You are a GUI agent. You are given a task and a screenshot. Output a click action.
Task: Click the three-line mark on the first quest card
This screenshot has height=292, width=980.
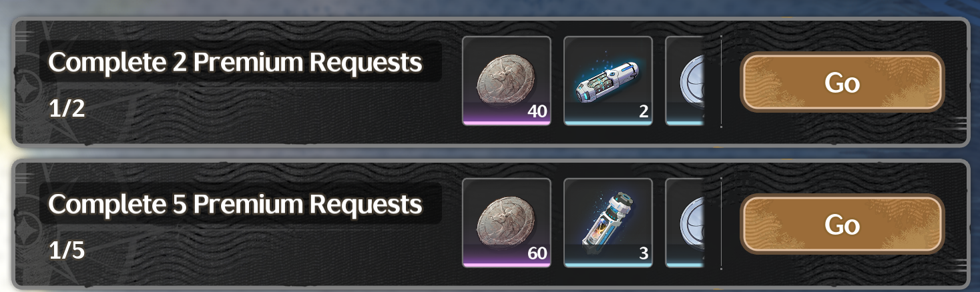[23, 35]
